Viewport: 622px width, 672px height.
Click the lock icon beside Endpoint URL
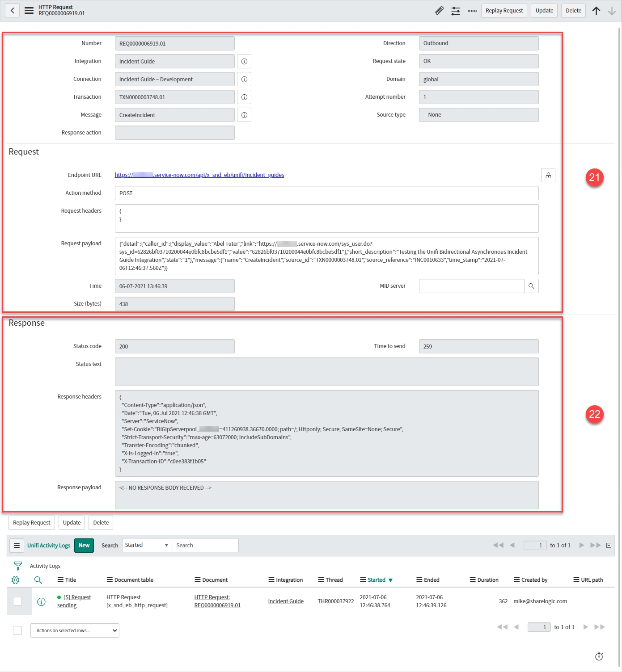548,175
